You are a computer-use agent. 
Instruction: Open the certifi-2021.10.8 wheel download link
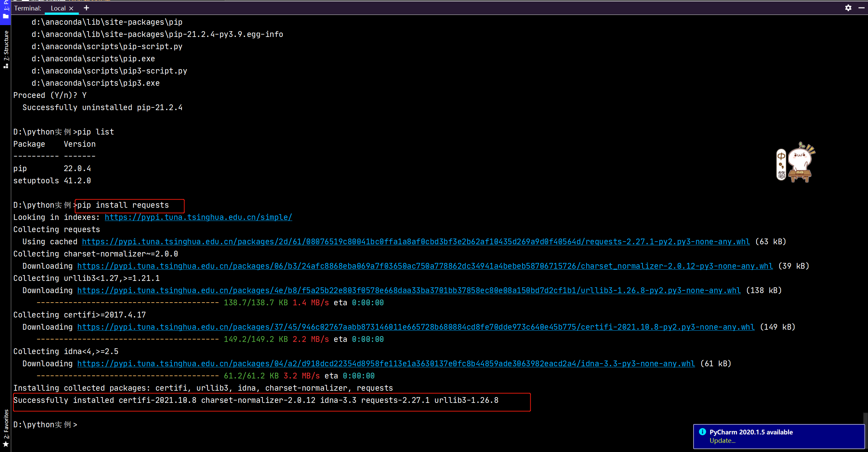[x=416, y=327]
